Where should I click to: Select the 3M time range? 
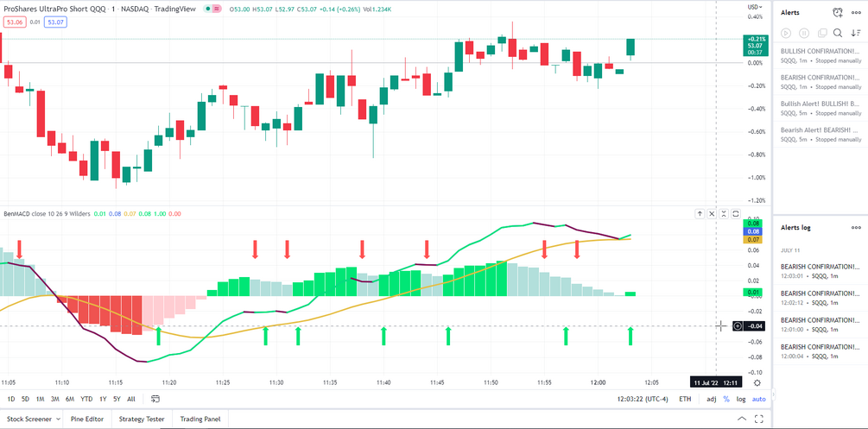point(54,399)
